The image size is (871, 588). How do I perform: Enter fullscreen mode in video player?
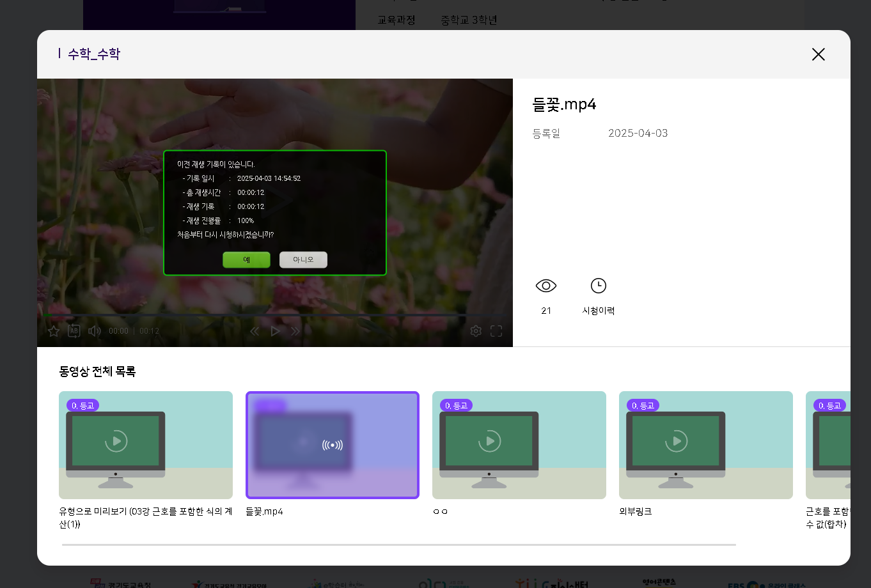coord(496,331)
